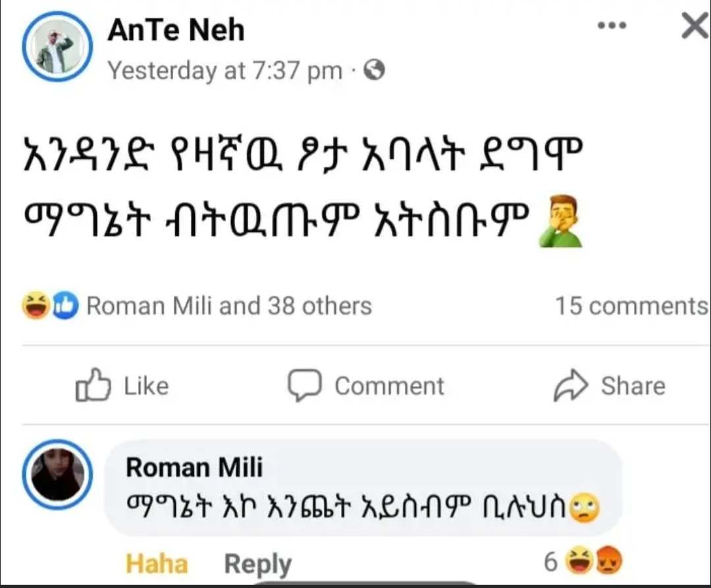The height and width of the screenshot is (588, 711).
Task: Click the blue Like reaction icon
Action: [65, 306]
